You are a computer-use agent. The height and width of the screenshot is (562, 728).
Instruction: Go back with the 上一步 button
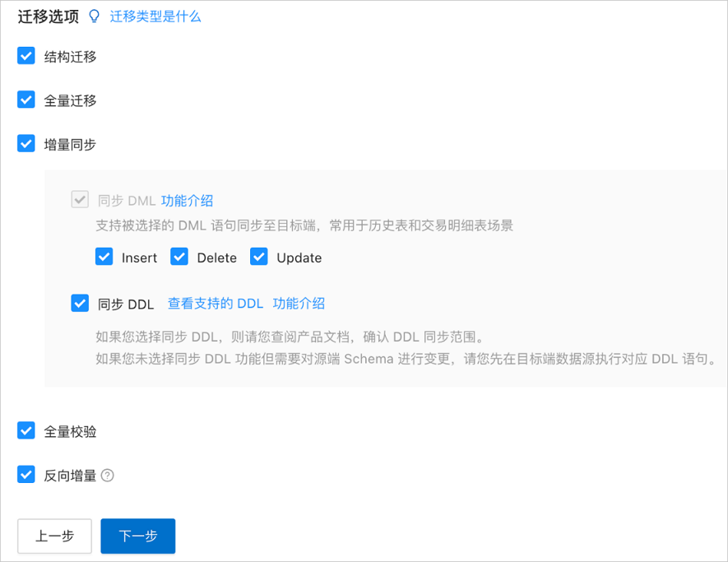pos(55,536)
